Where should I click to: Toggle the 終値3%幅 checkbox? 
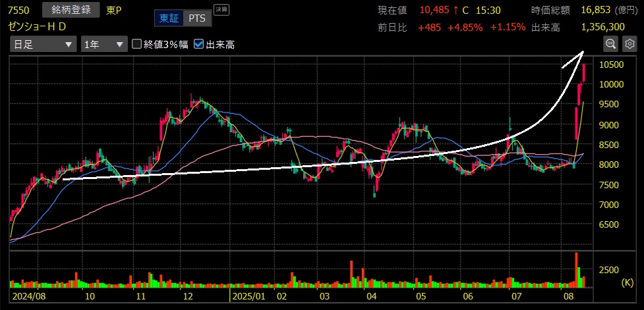tap(137, 44)
